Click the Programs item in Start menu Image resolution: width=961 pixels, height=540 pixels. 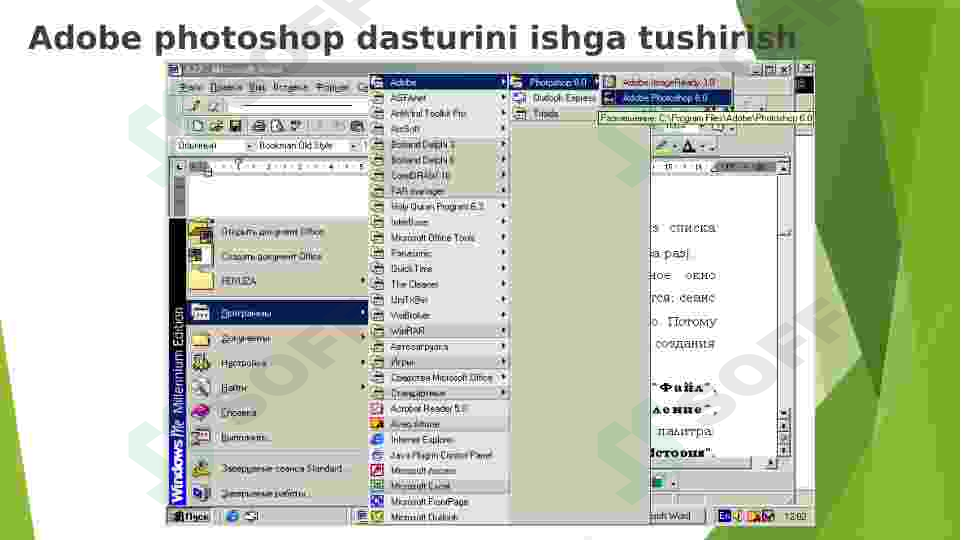coord(277,313)
